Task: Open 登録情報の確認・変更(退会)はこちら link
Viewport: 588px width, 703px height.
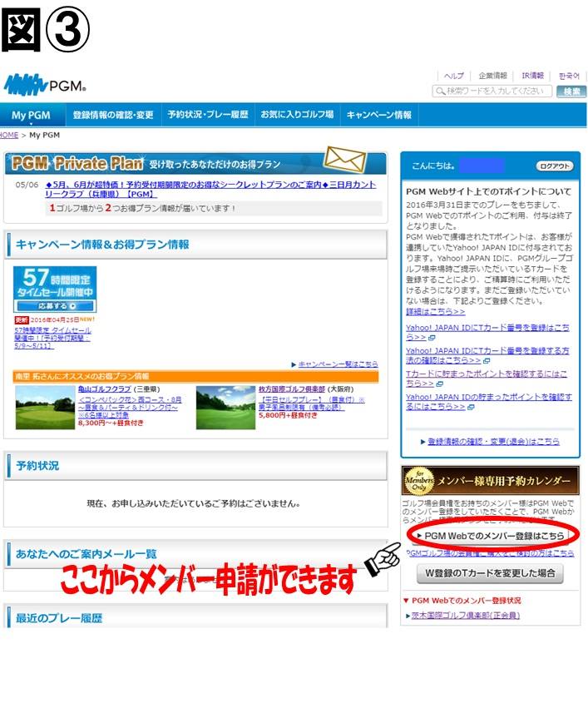Action: click(493, 442)
